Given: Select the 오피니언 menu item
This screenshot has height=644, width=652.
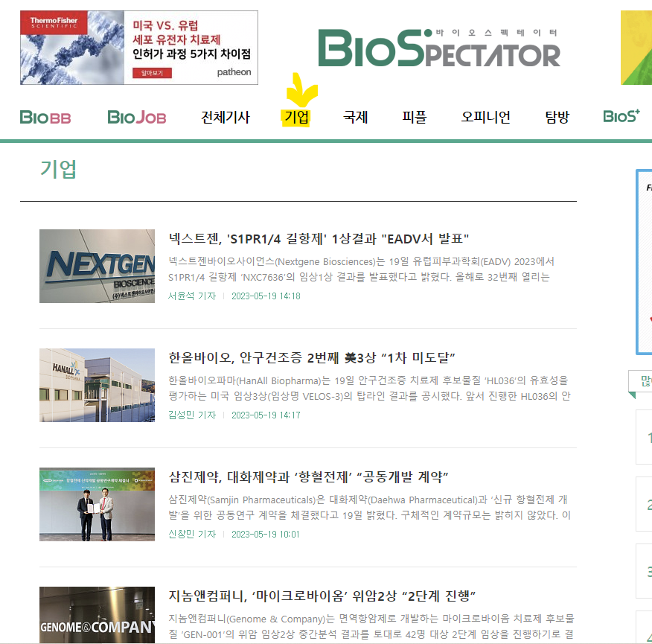Looking at the screenshot, I should tap(486, 118).
